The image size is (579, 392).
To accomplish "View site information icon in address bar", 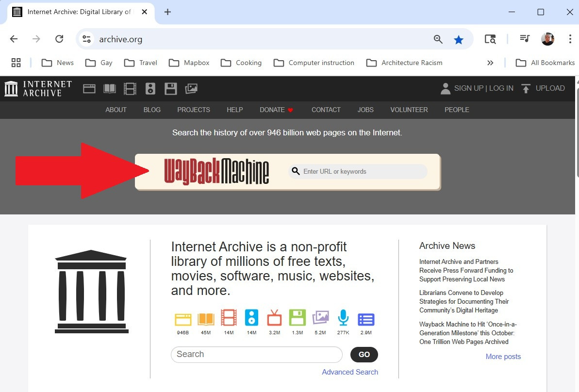I will 87,39.
